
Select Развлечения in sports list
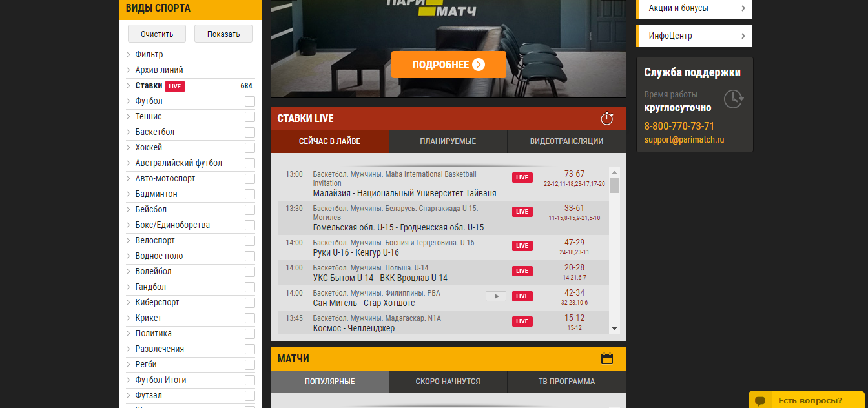tap(160, 349)
